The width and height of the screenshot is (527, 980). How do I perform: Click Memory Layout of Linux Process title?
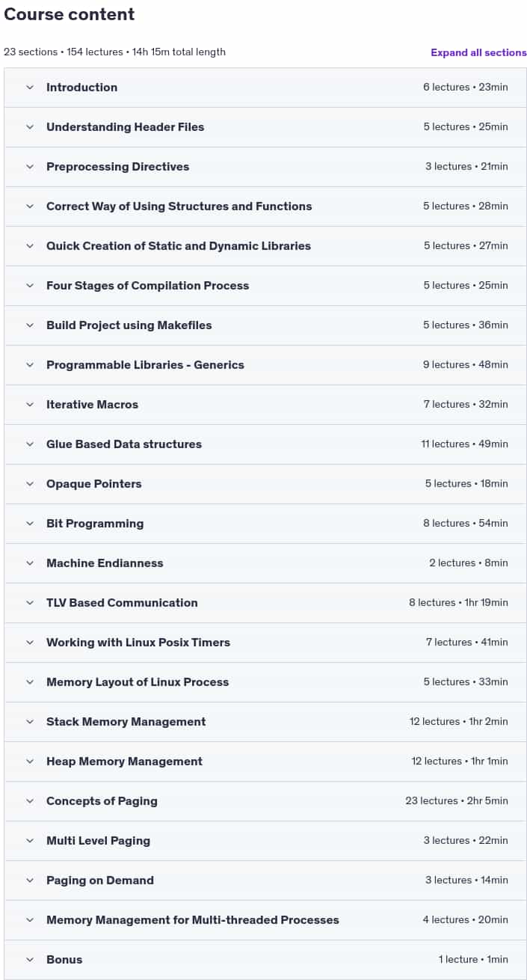138,682
